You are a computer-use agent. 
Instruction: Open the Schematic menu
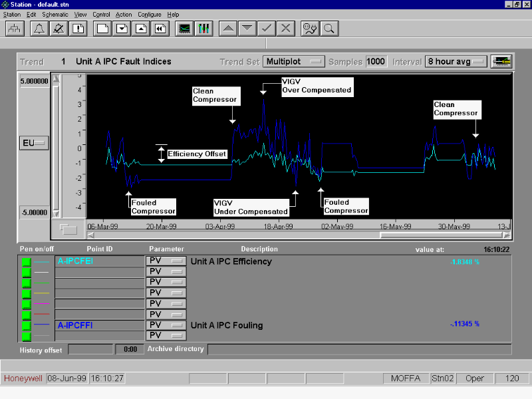[x=55, y=14]
